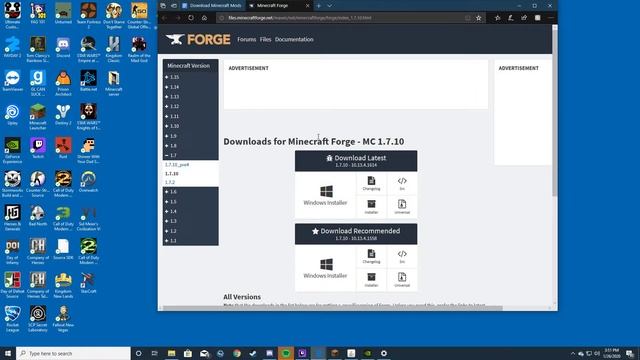
Task: Open the Files menu on Forge
Action: tap(265, 40)
